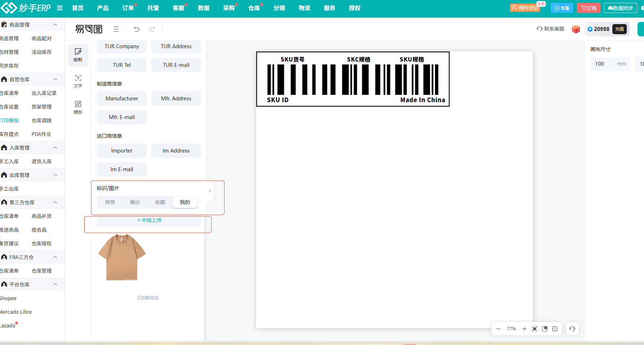Open Mercado Libre in sidebar
644x345 pixels.
pos(16,312)
